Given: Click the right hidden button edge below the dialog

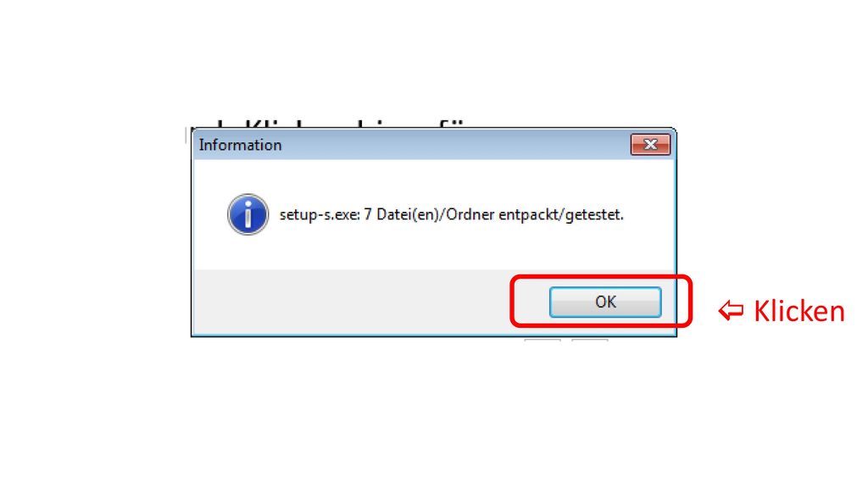Looking at the screenshot, I should 590,340.
